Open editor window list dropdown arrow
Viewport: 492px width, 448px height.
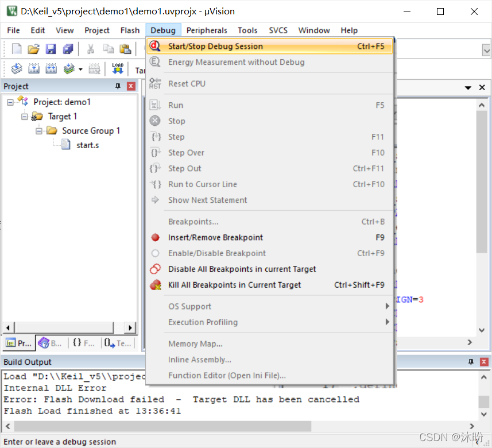[468, 88]
